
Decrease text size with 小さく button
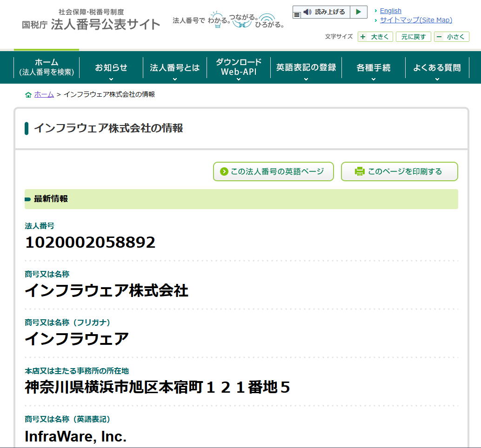click(451, 37)
